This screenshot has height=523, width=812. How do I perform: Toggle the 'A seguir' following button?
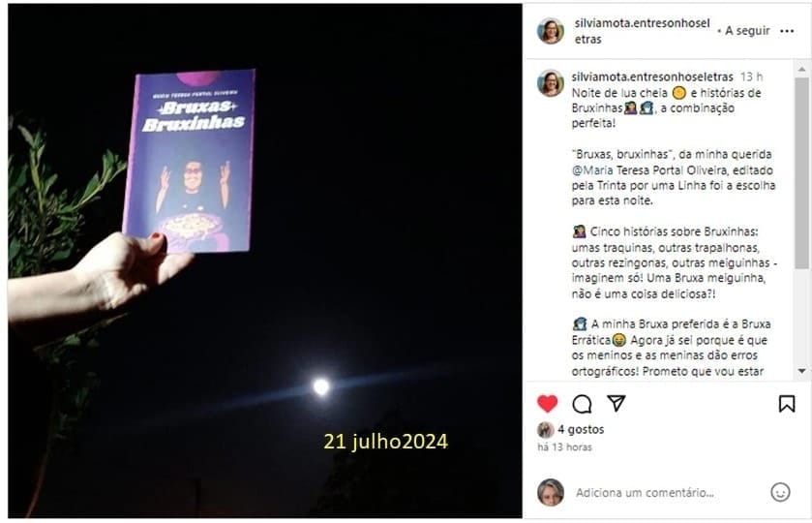point(747,31)
